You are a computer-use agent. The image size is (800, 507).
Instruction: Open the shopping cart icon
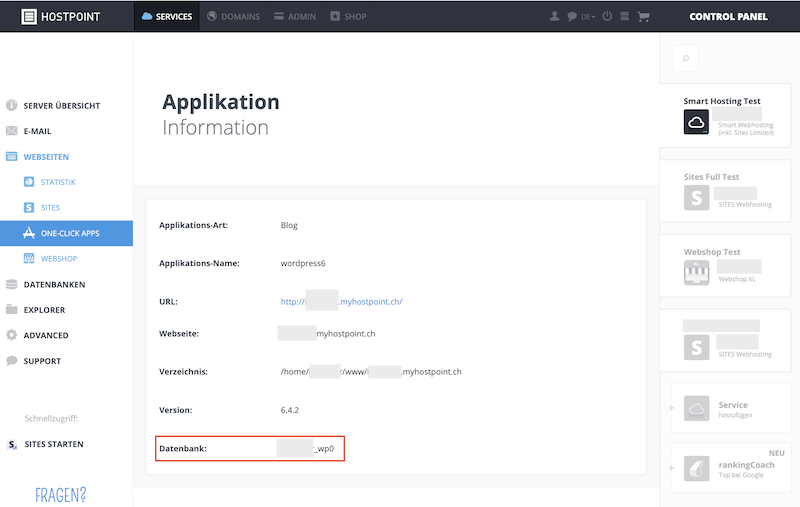[643, 17]
